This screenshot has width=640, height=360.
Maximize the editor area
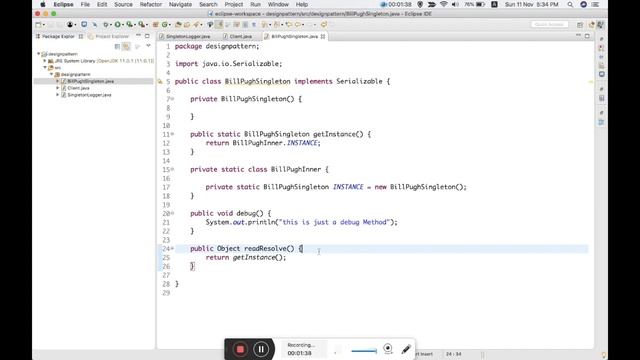(x=587, y=36)
